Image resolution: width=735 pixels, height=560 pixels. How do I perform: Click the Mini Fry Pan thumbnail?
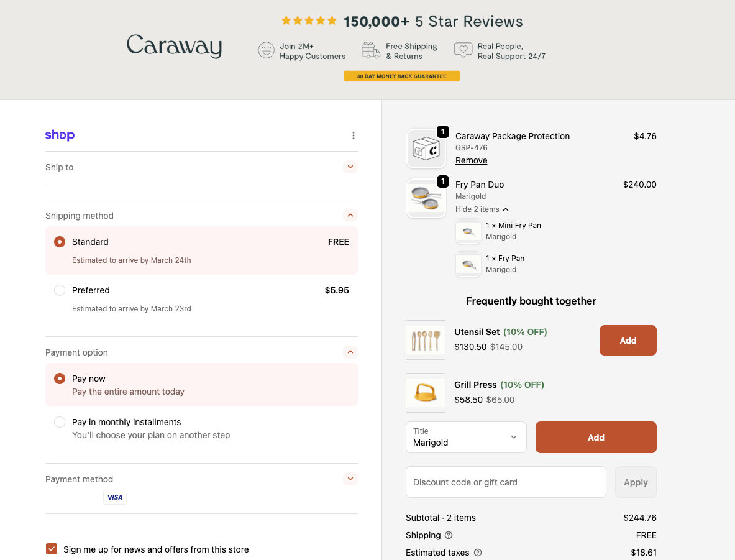(468, 231)
